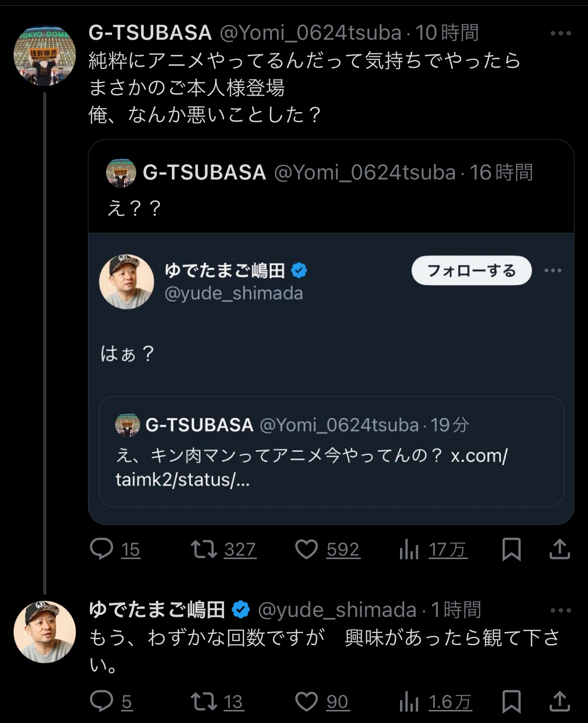The width and height of the screenshot is (588, 723).
Task: Bookmark G-TSUBASA's top post
Action: pyautogui.click(x=511, y=549)
